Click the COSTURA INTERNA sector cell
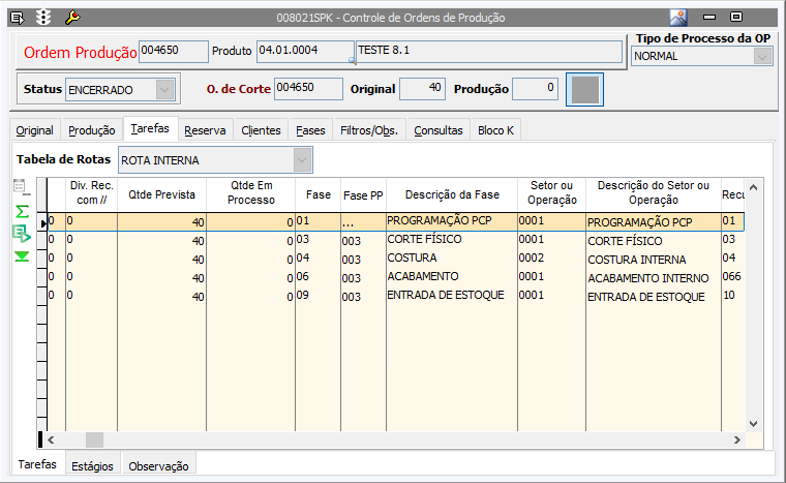Screen dimensions: 786x483 [653, 259]
